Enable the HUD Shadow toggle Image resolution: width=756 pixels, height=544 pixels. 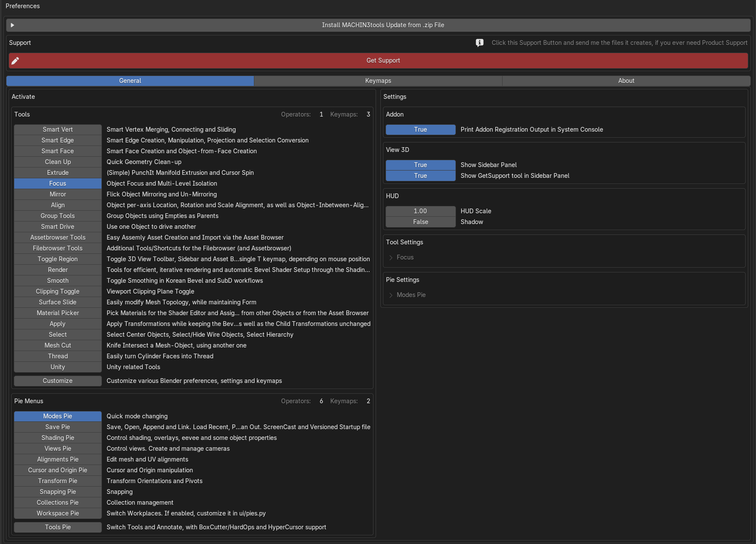pyautogui.click(x=421, y=222)
